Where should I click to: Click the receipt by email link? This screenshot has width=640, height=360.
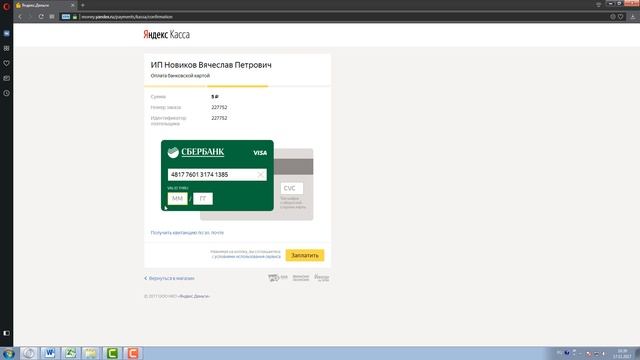187,233
